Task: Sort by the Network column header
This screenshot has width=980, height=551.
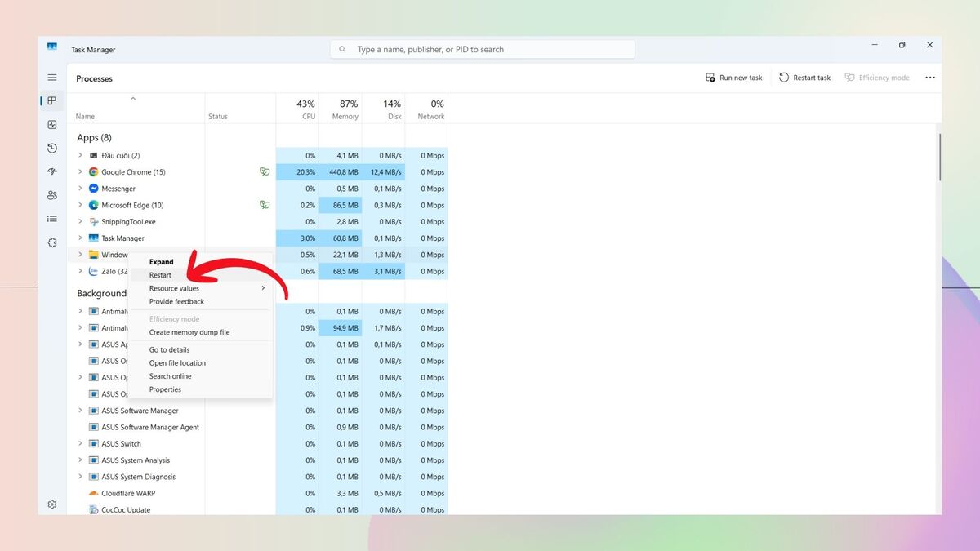Action: [426, 109]
